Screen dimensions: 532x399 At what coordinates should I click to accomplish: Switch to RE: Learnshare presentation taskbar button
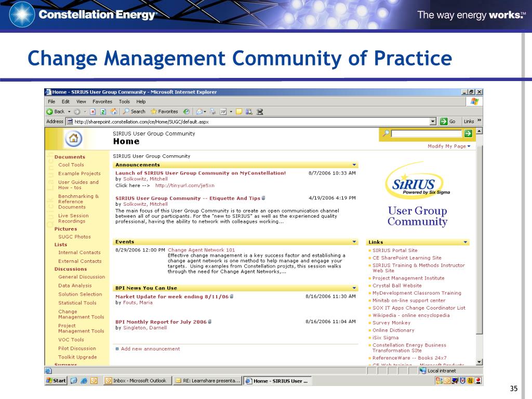[x=208, y=381]
